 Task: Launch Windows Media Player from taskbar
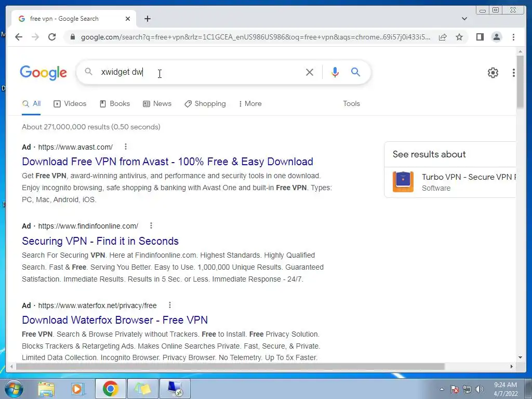[78, 389]
